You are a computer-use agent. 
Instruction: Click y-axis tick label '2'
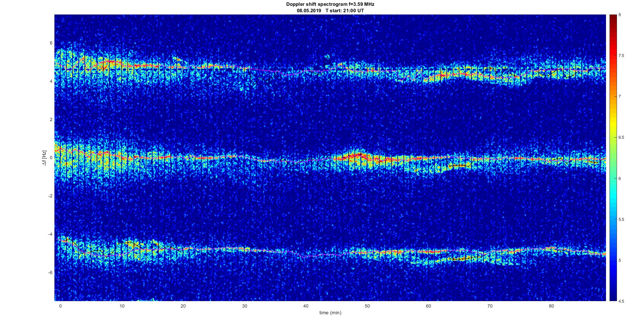click(x=51, y=119)
